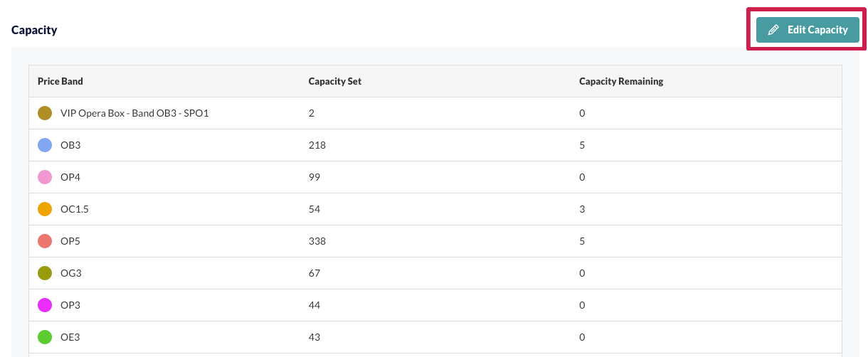The image size is (868, 357).
Task: Click the magenta OP3 color dot
Action: (x=45, y=305)
